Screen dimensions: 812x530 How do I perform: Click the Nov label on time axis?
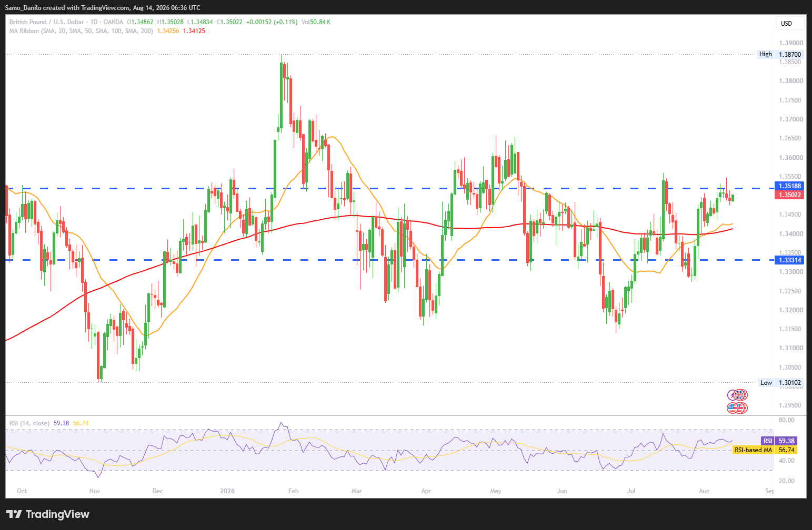(x=95, y=491)
